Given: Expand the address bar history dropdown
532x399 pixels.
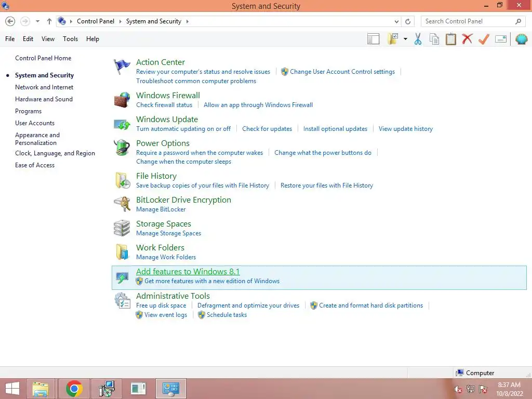Looking at the screenshot, I should point(396,21).
